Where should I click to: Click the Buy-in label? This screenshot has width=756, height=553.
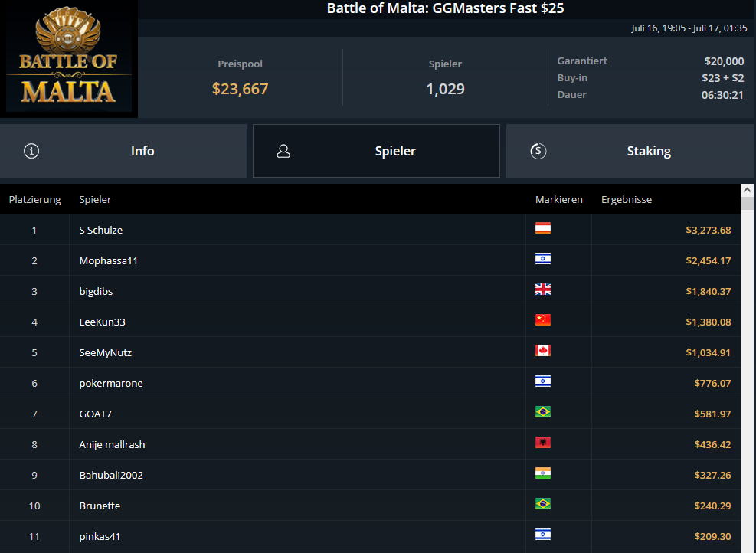(x=572, y=77)
